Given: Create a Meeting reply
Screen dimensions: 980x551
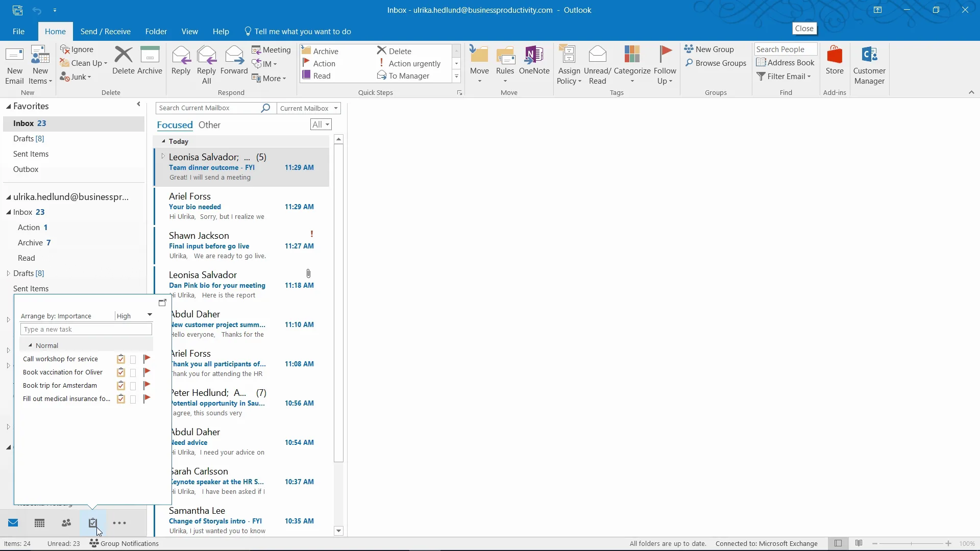Looking at the screenshot, I should tap(271, 50).
